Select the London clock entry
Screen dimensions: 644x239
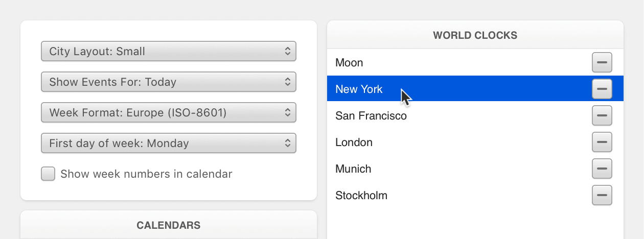[475, 142]
